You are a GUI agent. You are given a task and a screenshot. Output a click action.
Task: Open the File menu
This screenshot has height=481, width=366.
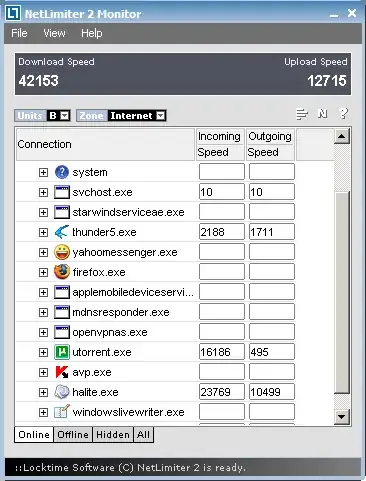(x=19, y=33)
